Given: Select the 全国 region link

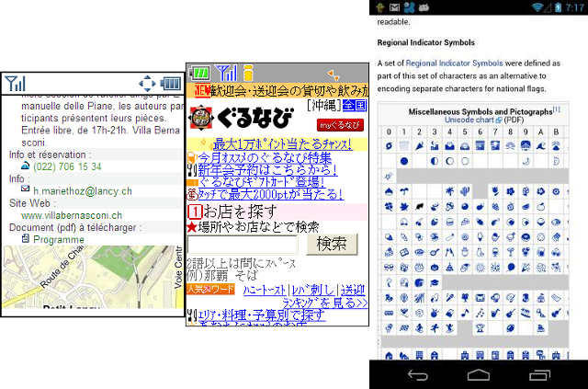Looking at the screenshot, I should tap(355, 106).
